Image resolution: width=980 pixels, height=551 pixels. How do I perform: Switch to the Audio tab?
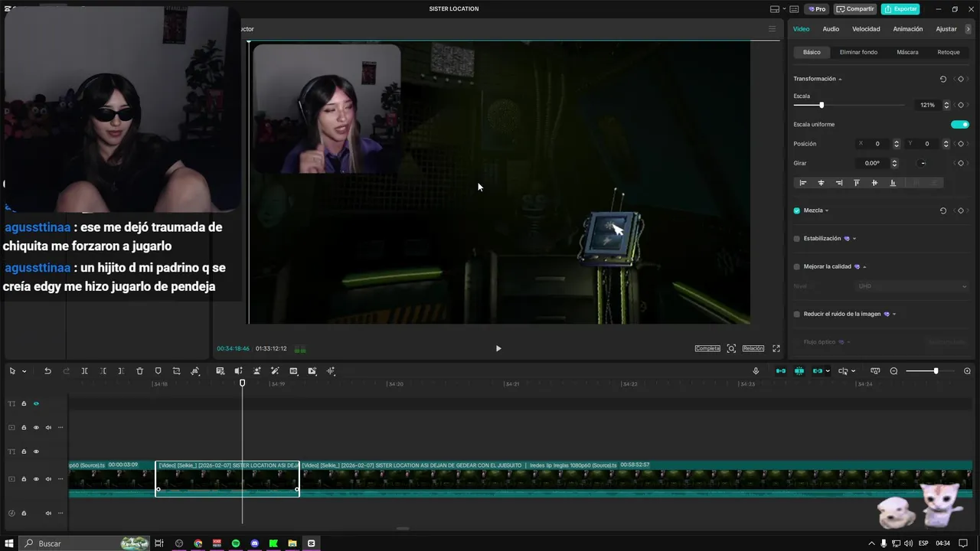[831, 29]
